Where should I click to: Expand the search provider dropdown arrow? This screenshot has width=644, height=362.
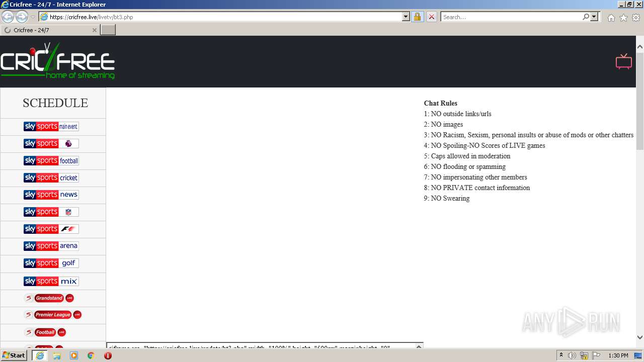(595, 17)
